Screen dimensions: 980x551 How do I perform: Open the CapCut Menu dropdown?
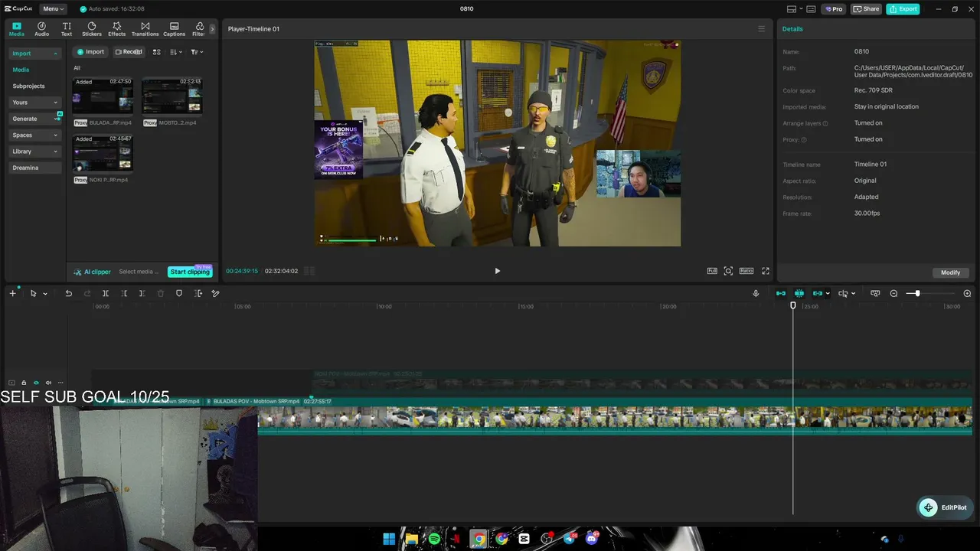(x=53, y=9)
